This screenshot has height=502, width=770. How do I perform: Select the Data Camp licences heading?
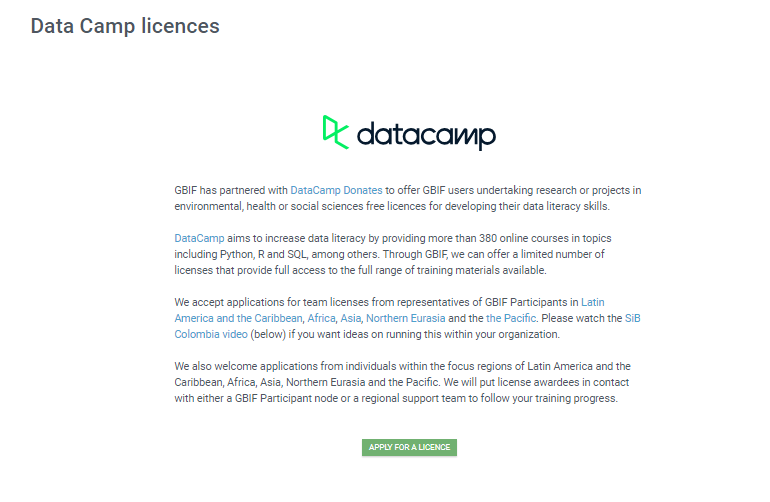125,26
